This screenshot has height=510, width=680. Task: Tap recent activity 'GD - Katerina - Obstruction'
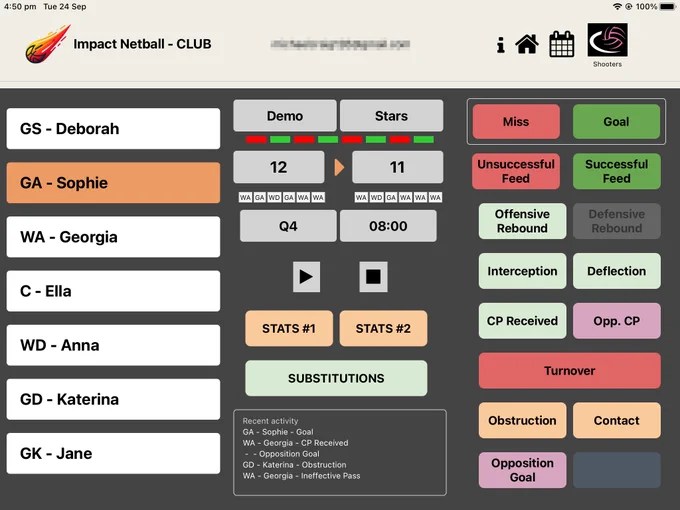(294, 464)
